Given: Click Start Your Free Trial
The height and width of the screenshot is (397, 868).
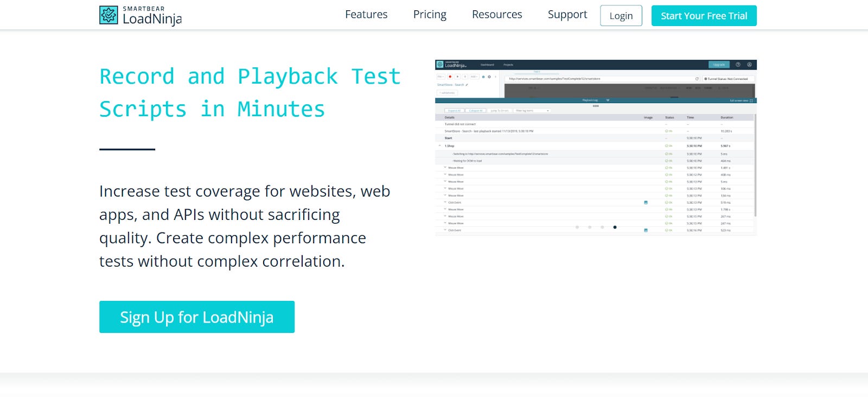Looking at the screenshot, I should click(704, 16).
